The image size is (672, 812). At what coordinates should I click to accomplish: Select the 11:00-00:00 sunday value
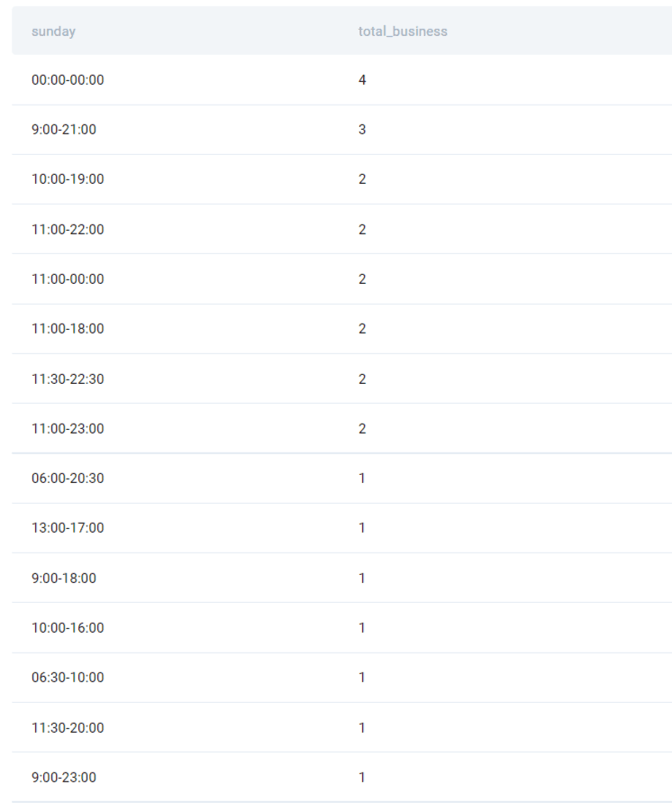click(68, 279)
